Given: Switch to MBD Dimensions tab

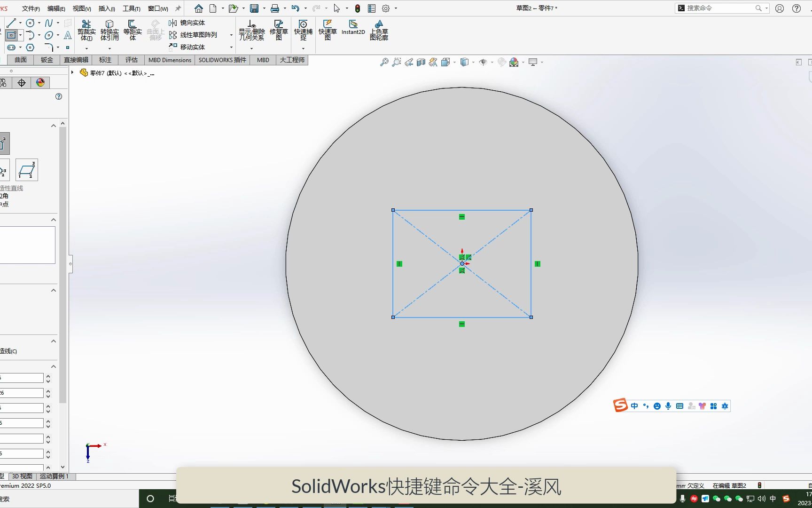Looking at the screenshot, I should click(x=170, y=60).
